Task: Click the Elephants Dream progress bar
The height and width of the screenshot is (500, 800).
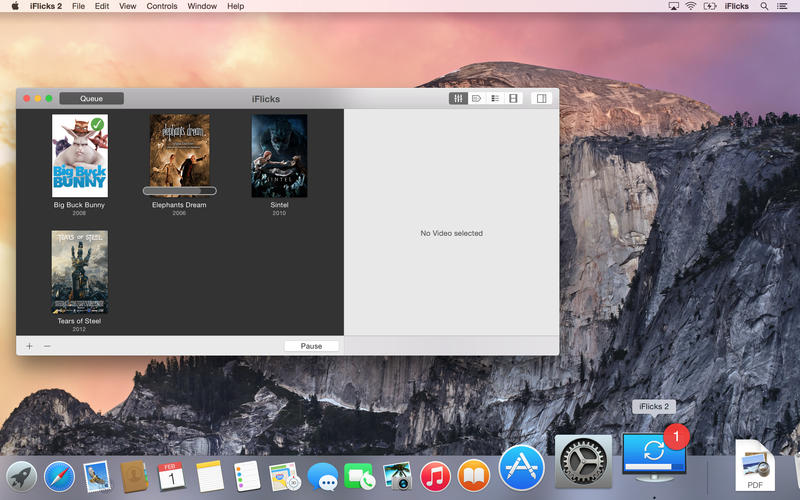Action: pos(179,190)
